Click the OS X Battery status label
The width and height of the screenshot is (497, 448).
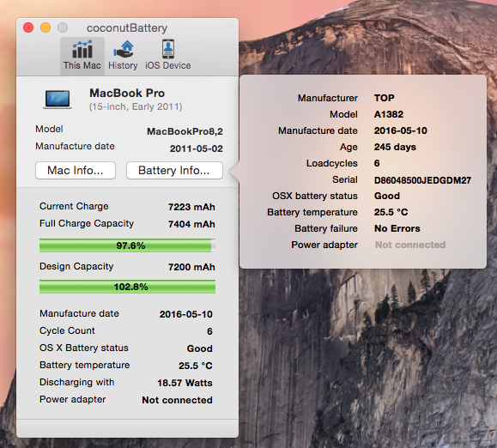click(84, 348)
